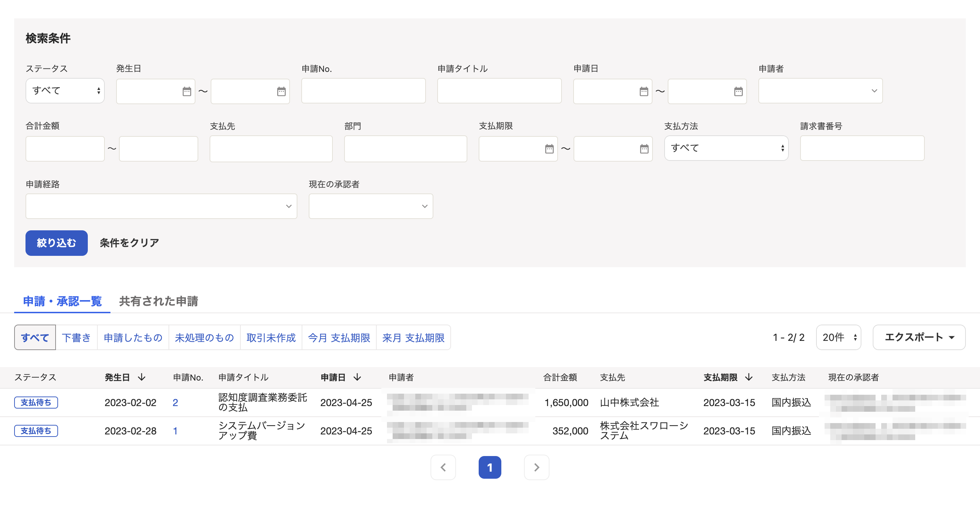Click 発生日 2023-02-28 cell
The height and width of the screenshot is (506, 980).
(131, 431)
